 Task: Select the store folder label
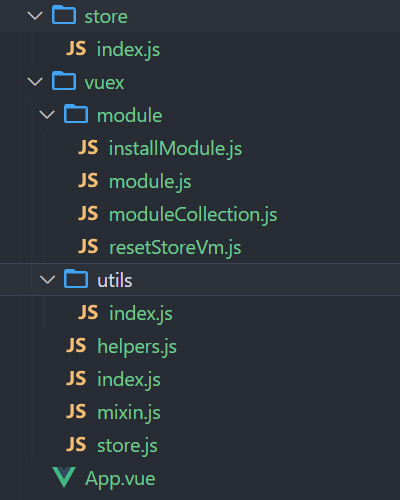coord(106,17)
